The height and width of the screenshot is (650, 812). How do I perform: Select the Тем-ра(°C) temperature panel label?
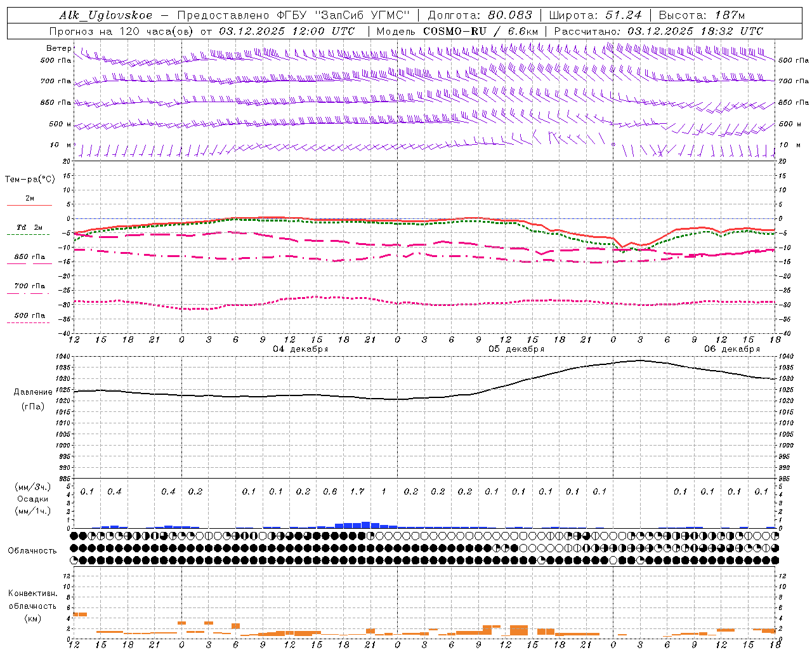[30, 179]
